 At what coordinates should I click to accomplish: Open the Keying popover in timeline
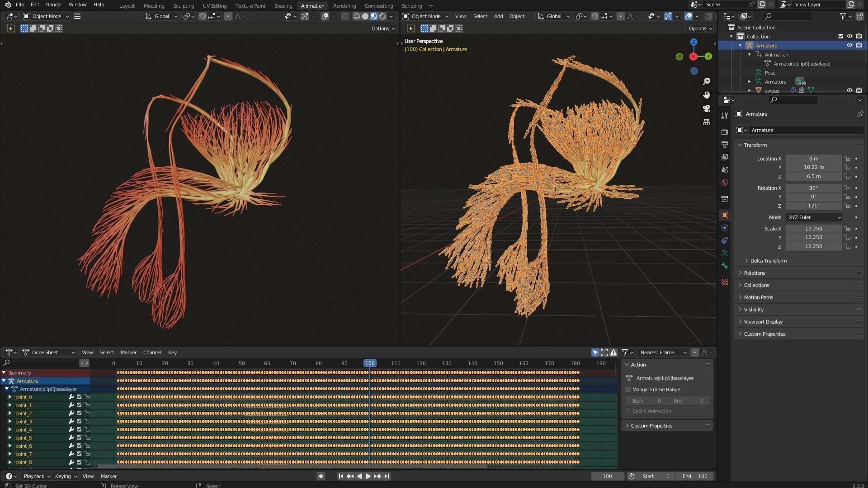coord(66,476)
